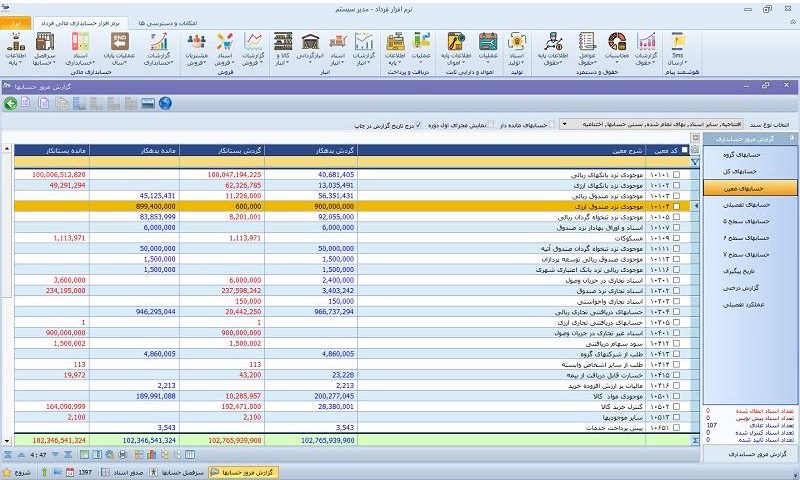
Task: Select تاریخ پیگیری in side panel
Action: click(x=749, y=270)
